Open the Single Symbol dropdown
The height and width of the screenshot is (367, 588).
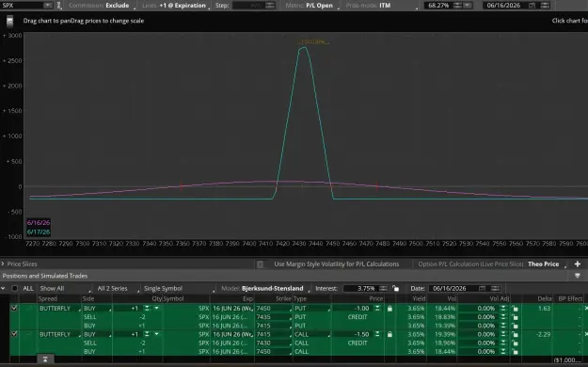click(x=179, y=288)
